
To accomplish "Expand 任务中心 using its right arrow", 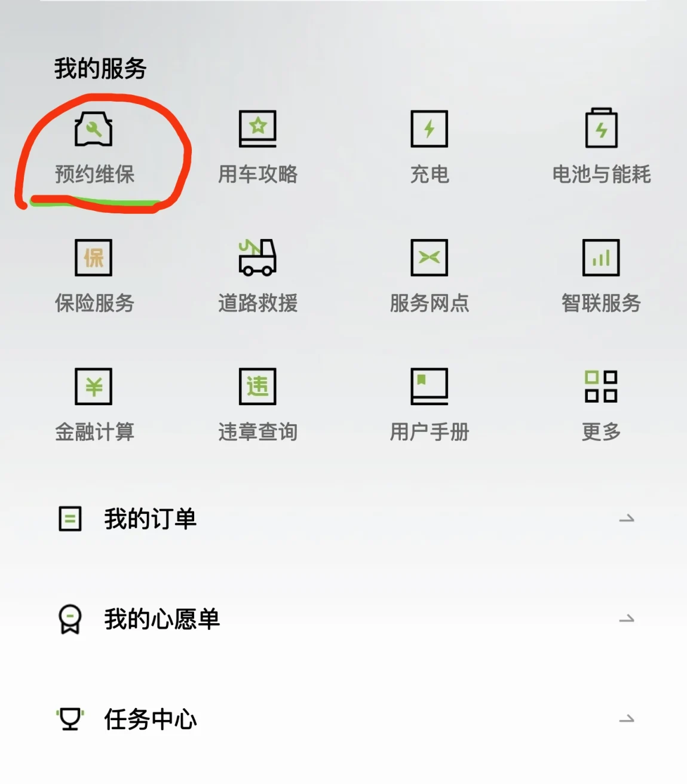I will 627,719.
